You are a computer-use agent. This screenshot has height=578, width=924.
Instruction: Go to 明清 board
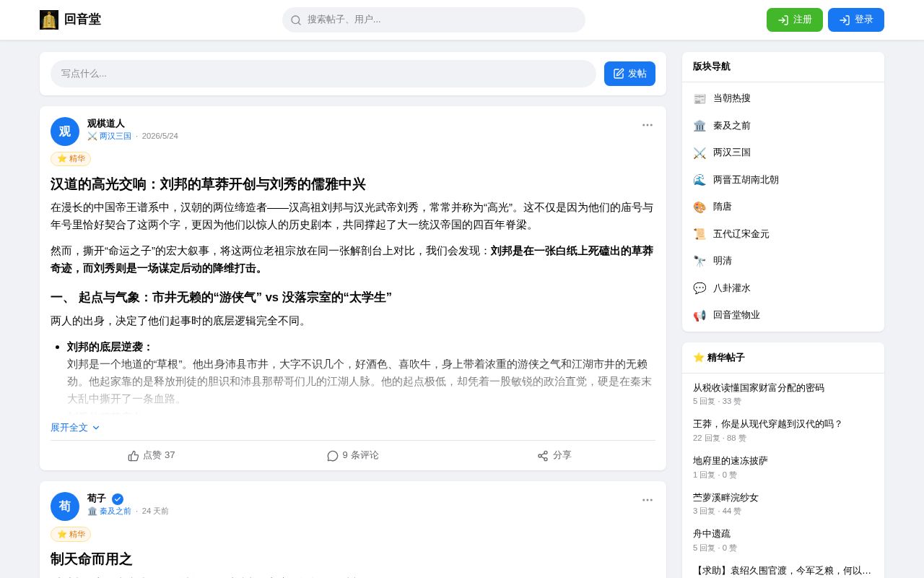[x=783, y=261]
